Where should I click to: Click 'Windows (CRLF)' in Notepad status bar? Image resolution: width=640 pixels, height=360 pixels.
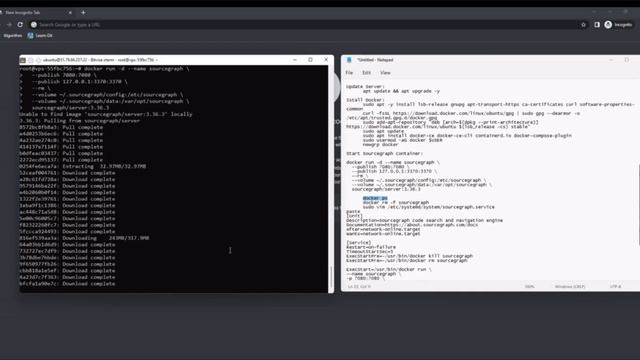(x=570, y=287)
